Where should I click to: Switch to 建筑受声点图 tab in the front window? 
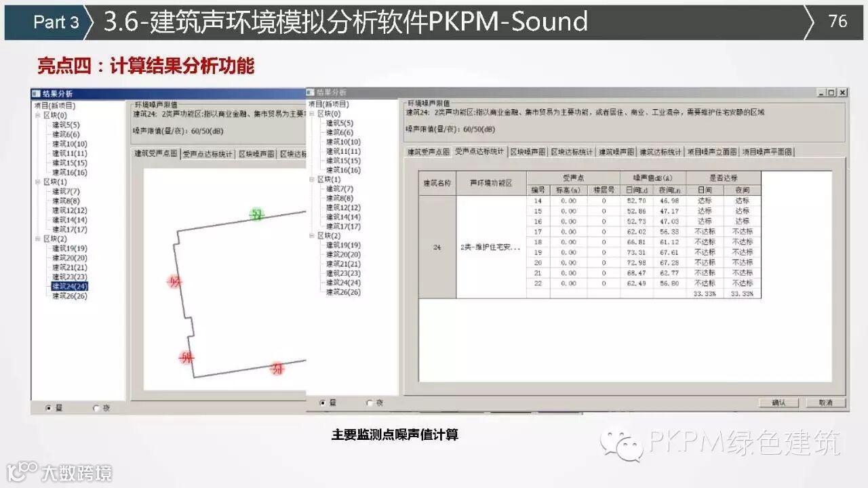coord(429,152)
